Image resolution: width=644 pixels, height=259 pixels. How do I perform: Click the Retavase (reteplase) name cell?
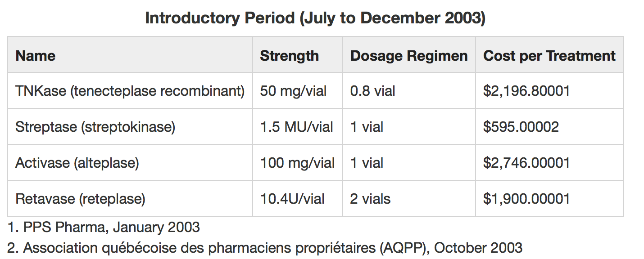click(80, 199)
